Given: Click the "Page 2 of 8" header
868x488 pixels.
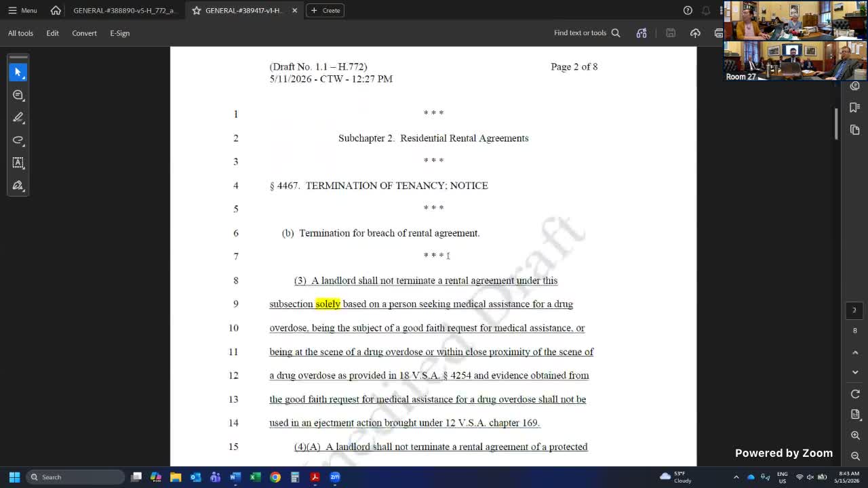Looking at the screenshot, I should coord(574,66).
